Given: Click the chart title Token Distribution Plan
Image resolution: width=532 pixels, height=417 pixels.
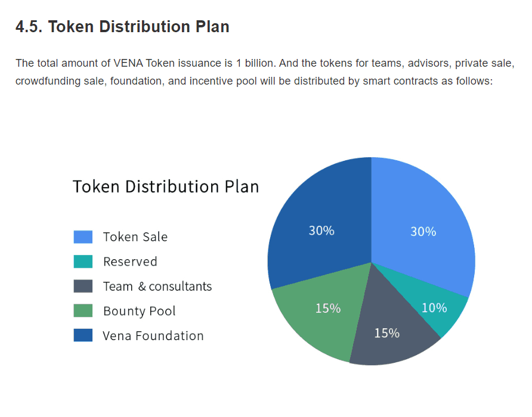Looking at the screenshot, I should point(166,186).
